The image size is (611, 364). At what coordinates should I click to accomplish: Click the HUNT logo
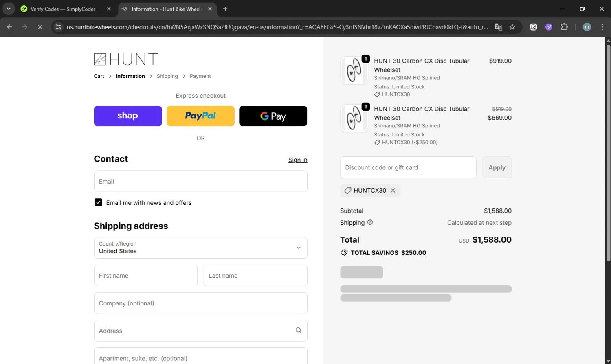click(x=125, y=59)
